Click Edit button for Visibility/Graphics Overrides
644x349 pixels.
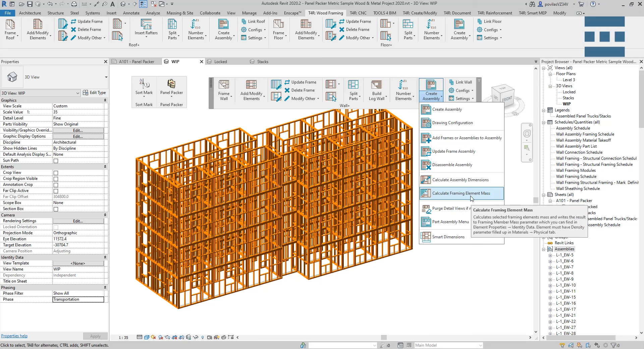[x=78, y=131]
